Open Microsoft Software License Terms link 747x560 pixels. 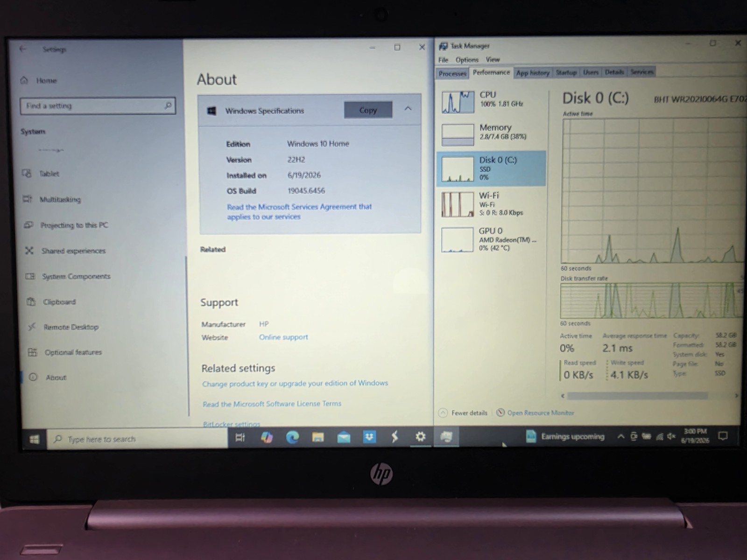(x=272, y=404)
